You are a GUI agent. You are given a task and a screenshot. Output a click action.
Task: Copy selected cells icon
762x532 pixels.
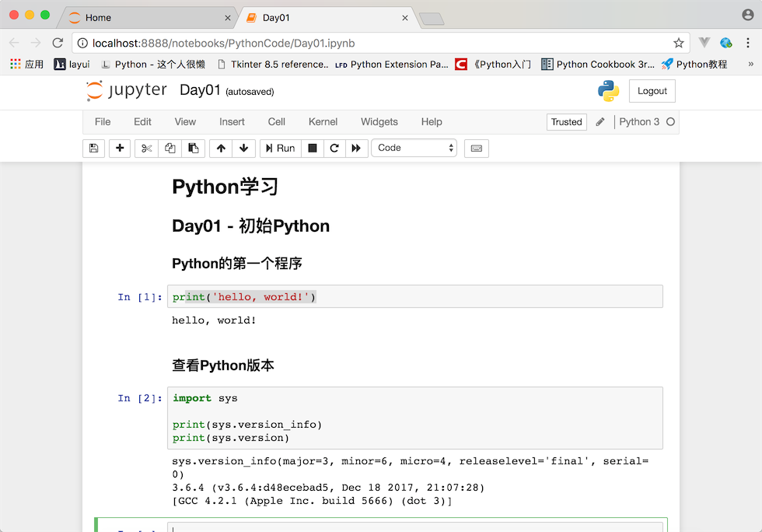(170, 148)
